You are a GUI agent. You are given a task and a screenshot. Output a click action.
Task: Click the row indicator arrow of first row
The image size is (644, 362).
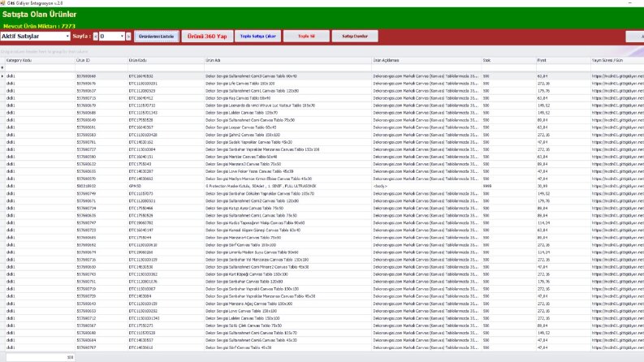pos(2,76)
